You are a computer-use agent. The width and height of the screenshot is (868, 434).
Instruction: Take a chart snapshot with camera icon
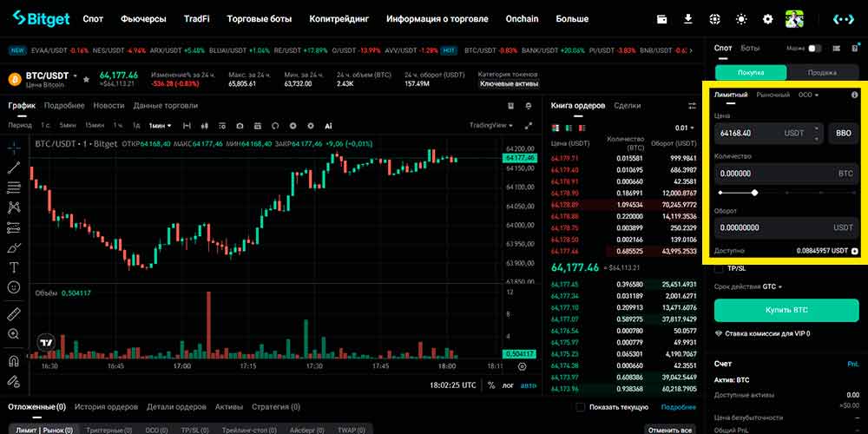[240, 126]
